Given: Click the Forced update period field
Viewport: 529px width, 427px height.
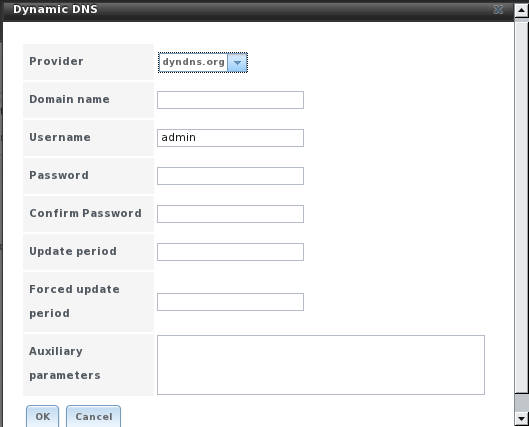Looking at the screenshot, I should pos(230,302).
